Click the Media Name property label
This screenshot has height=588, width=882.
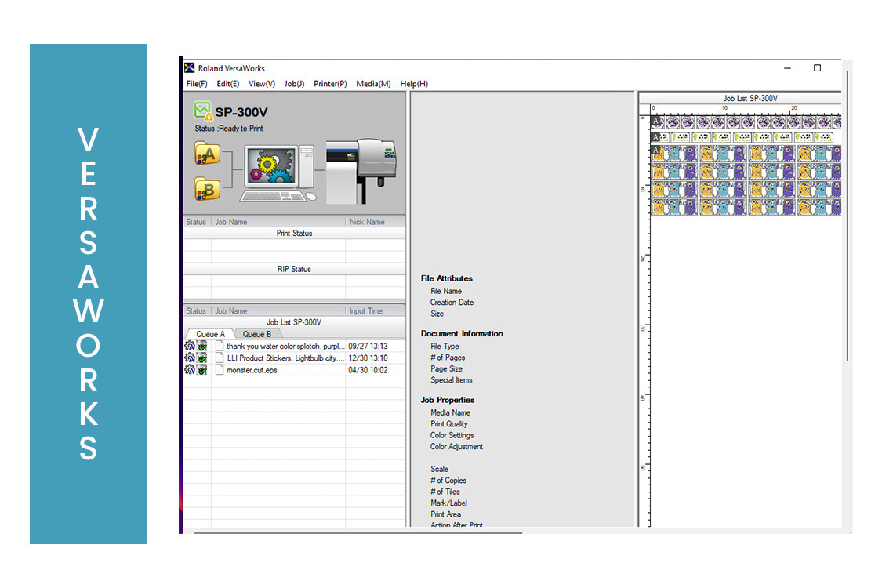coord(450,412)
